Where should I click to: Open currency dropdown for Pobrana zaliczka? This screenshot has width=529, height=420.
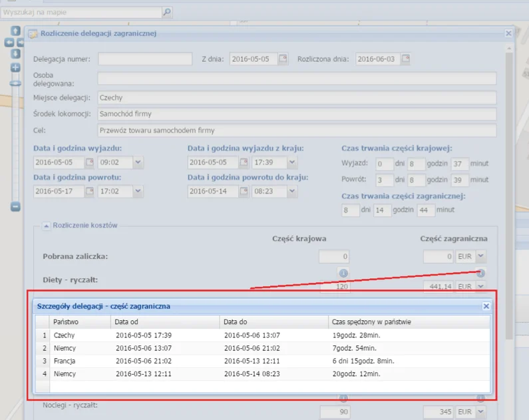tap(480, 256)
